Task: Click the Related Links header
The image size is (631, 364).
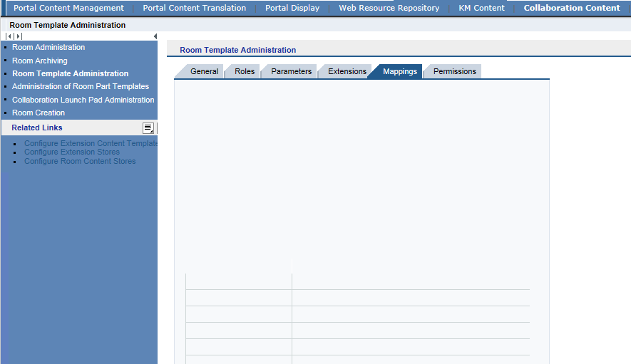Action: 36,128
